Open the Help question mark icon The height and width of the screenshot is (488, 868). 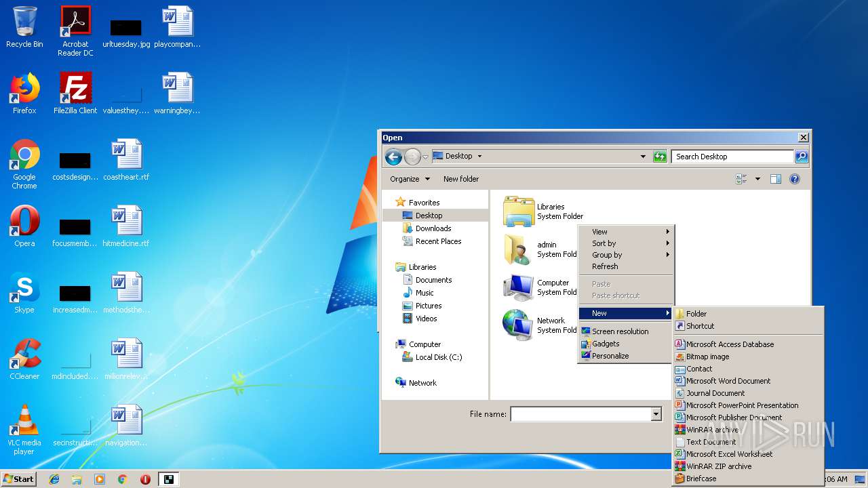pyautogui.click(x=795, y=179)
